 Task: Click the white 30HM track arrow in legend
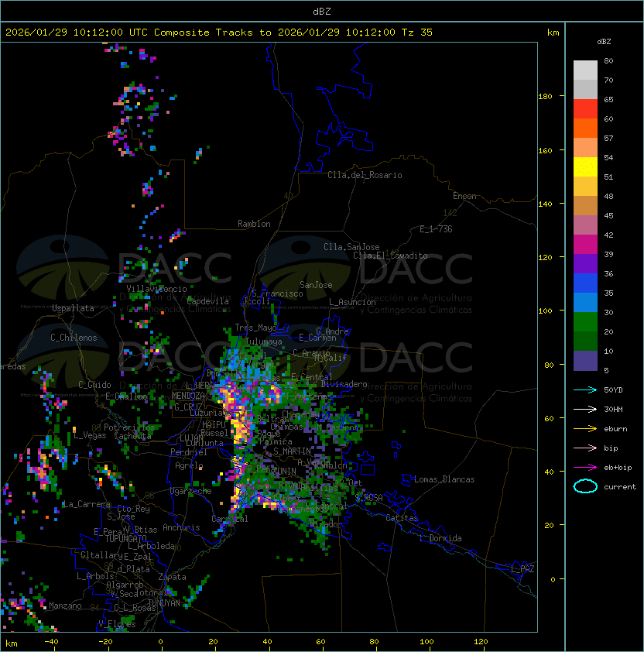click(x=585, y=409)
